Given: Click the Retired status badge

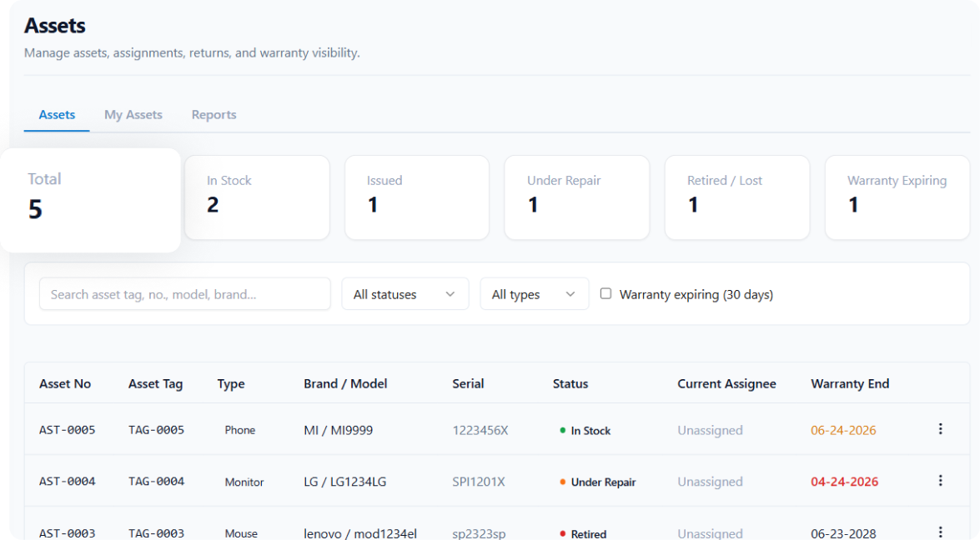Looking at the screenshot, I should coord(583,533).
